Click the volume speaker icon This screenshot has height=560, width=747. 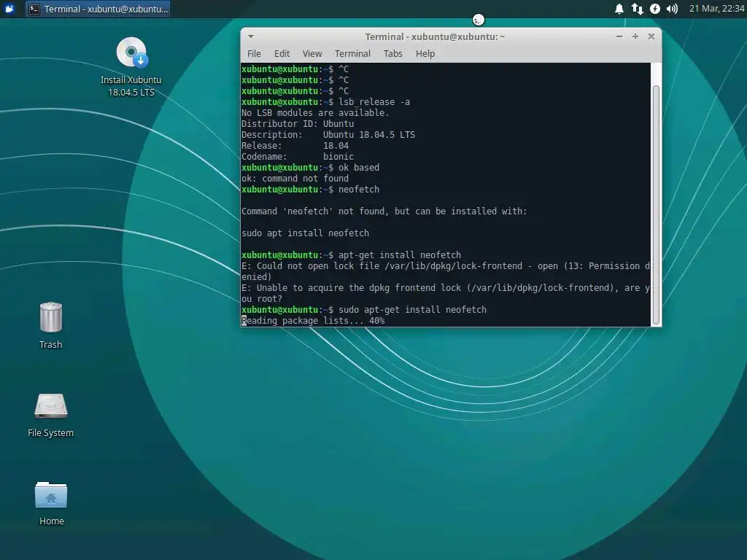click(x=672, y=9)
